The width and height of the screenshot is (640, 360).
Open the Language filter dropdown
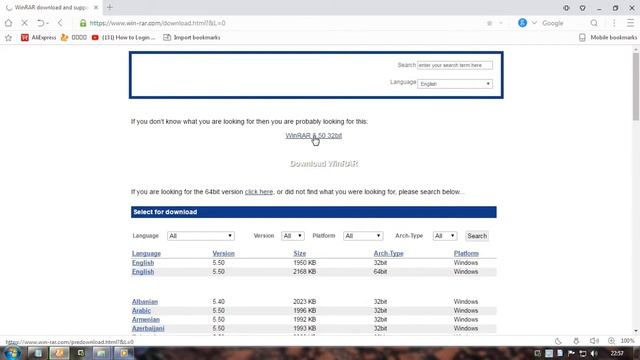(200, 236)
